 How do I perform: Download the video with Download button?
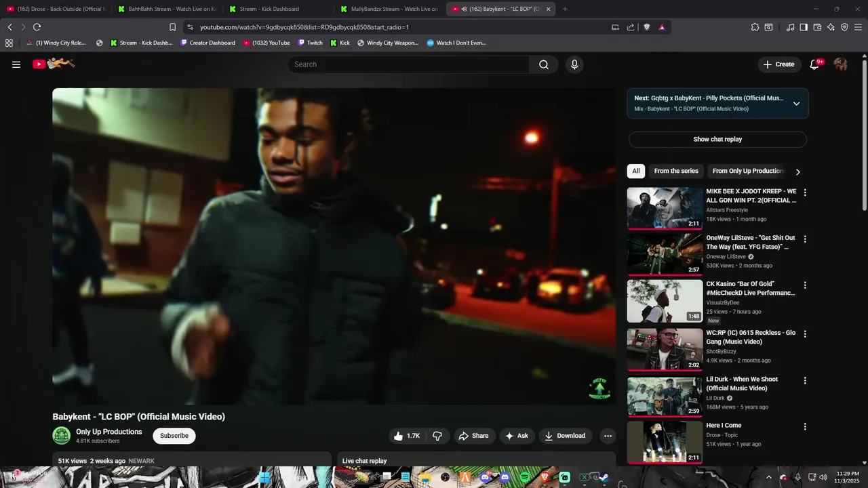point(566,436)
